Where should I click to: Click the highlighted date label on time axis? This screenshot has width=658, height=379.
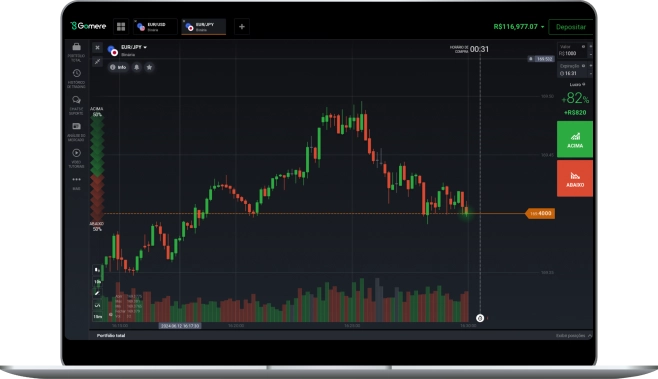point(180,326)
